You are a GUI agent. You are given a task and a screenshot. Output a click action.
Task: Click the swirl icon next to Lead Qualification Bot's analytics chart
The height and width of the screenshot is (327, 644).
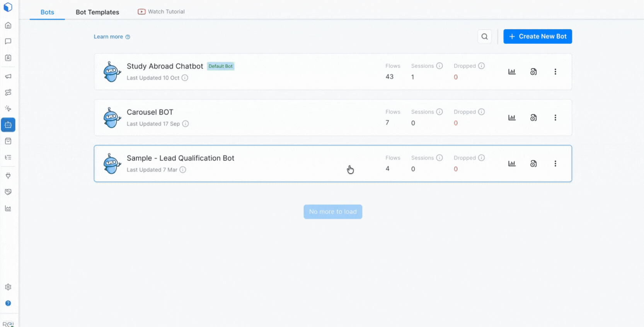coord(533,164)
